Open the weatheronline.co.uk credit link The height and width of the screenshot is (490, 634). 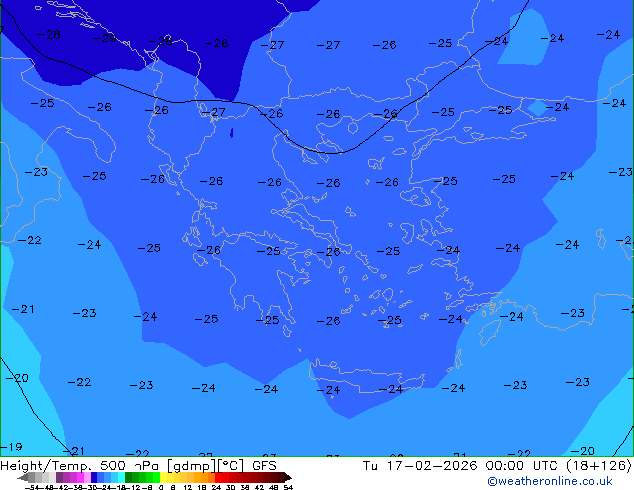coord(549,481)
